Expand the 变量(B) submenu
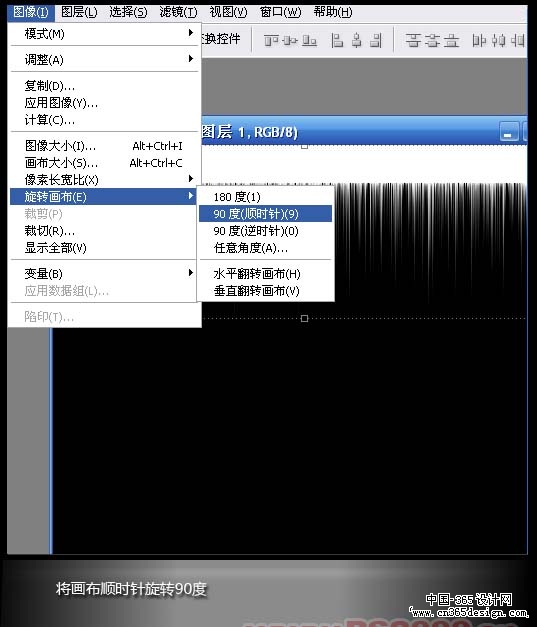Viewport: 537px width, 627px height. pyautogui.click(x=104, y=274)
